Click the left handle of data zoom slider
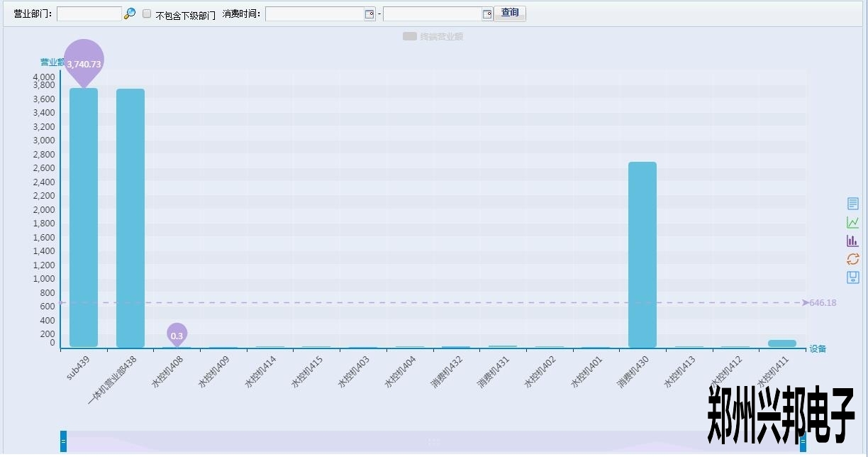 click(x=63, y=441)
